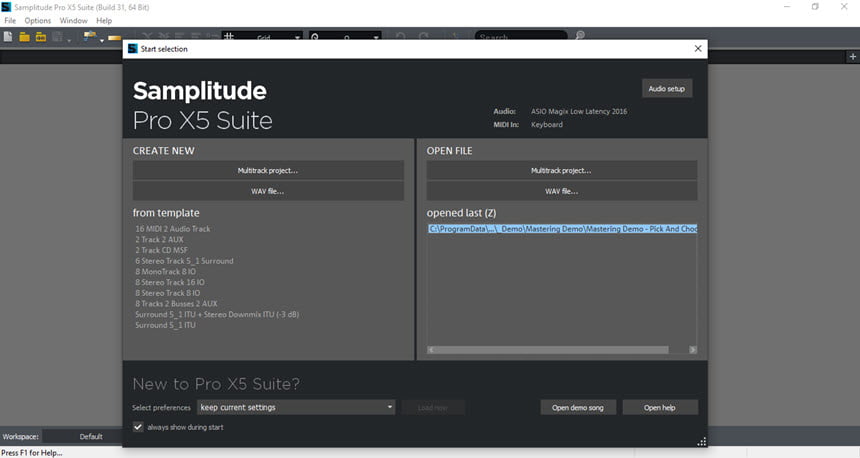Image resolution: width=860 pixels, height=458 pixels.
Task: Open the File menu
Action: tap(10, 20)
